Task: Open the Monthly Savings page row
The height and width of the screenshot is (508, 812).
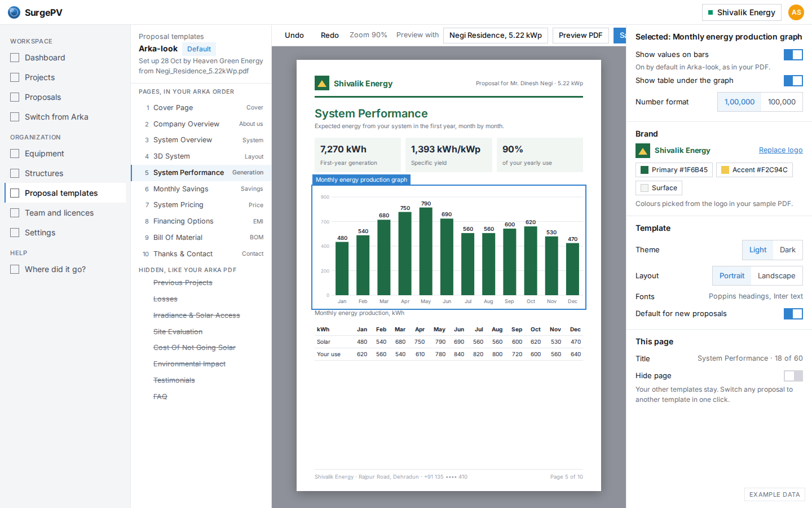Action: pyautogui.click(x=201, y=189)
